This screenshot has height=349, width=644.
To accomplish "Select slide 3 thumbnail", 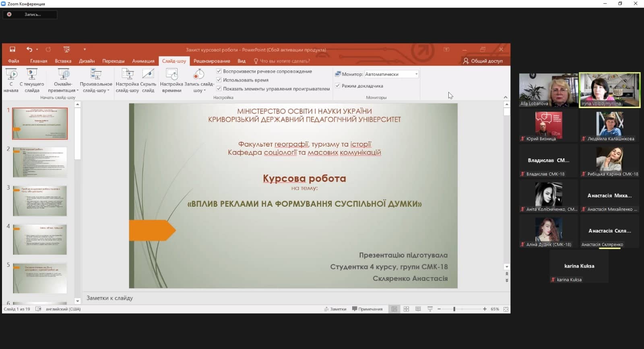I will [x=40, y=201].
